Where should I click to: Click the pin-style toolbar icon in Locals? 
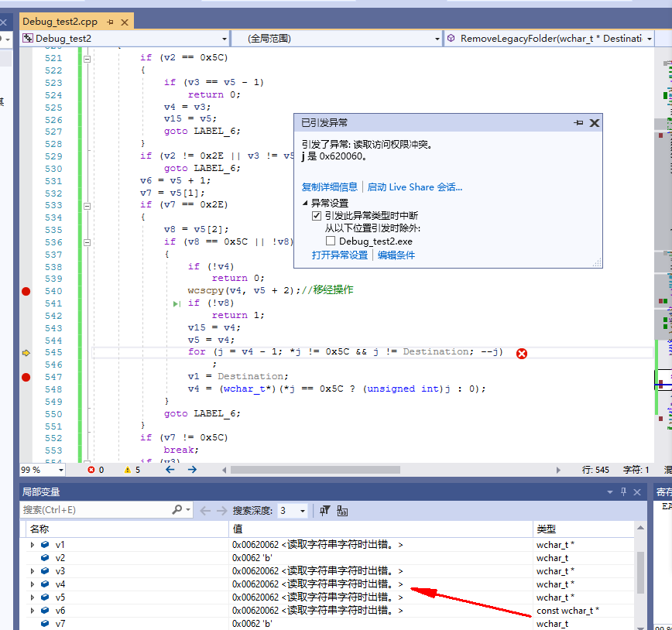[x=325, y=511]
